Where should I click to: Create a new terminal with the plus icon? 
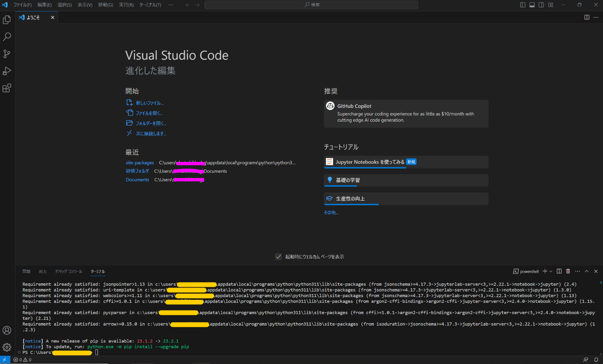tap(545, 271)
